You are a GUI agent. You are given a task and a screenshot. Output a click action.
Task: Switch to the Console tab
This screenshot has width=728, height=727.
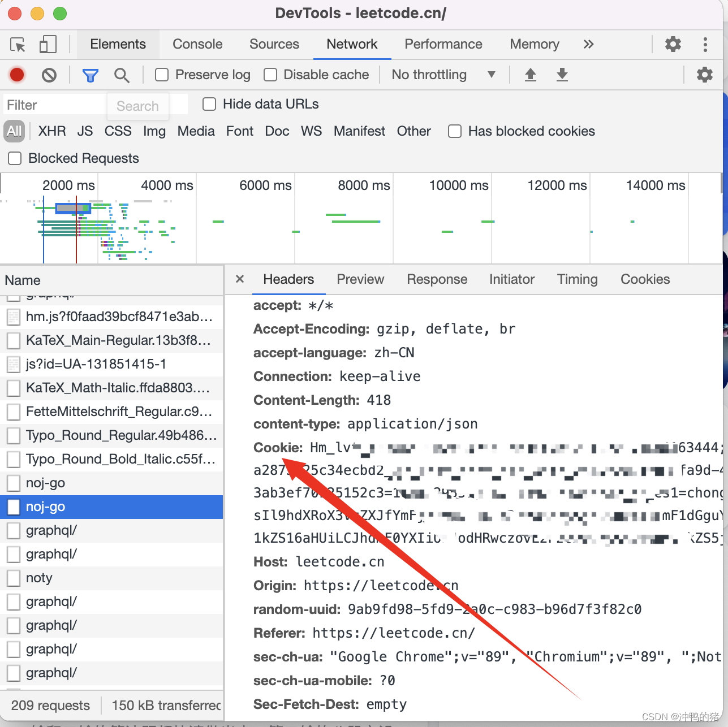point(197,44)
